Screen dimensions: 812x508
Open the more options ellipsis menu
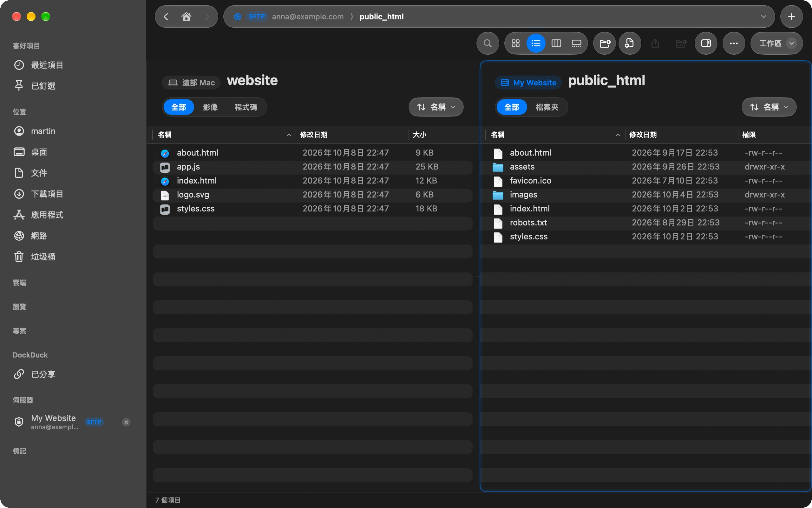[734, 43]
